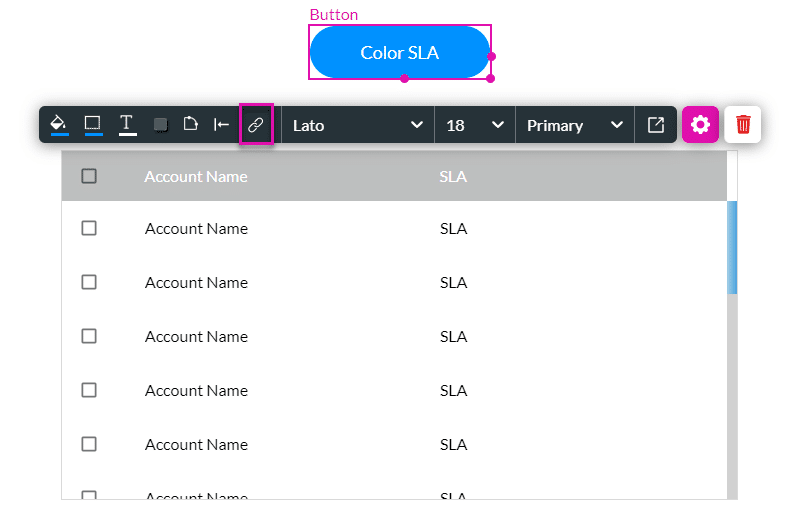Screen dimensions: 789x522
Task: Open the font size 18 dropdown
Action: [x=474, y=125]
